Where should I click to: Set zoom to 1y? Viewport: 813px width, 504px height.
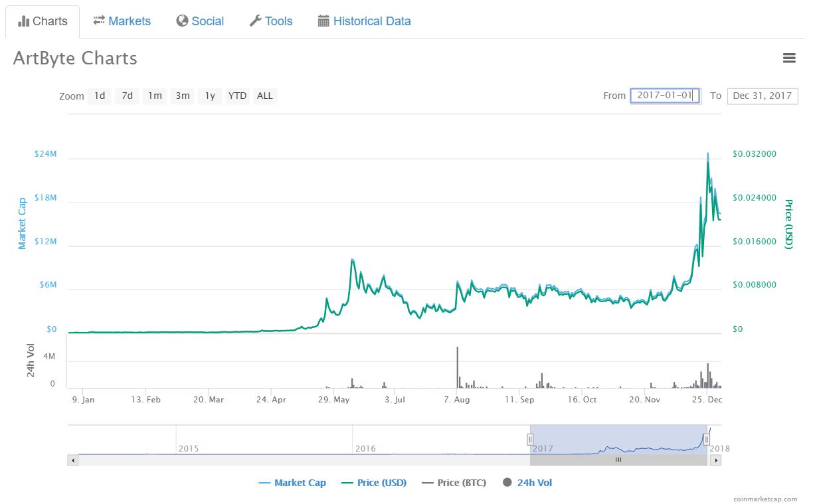[210, 96]
